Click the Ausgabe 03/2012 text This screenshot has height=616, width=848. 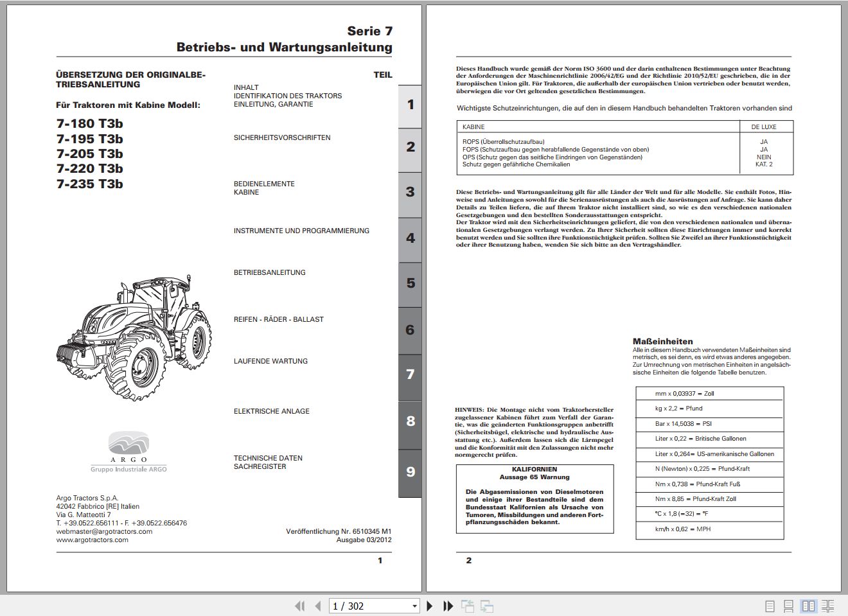[x=364, y=540]
